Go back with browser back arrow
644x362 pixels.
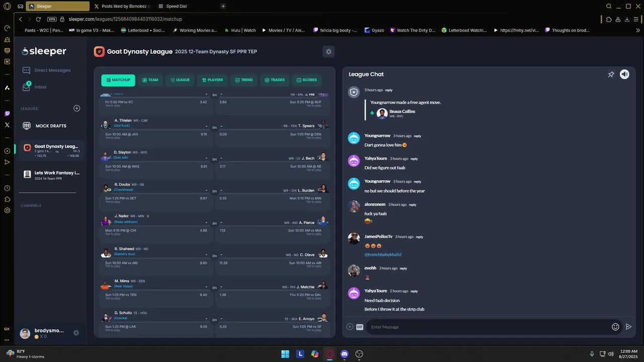[21, 19]
